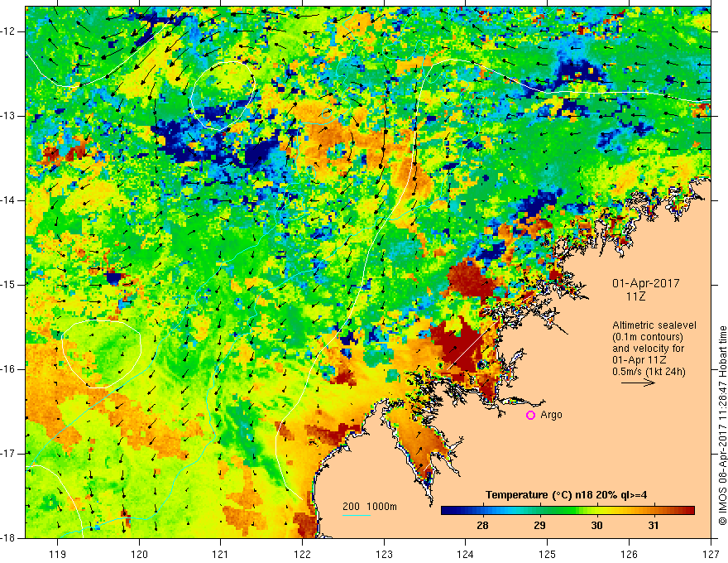Click the '200 1000m' depth label
Viewport: 728px width, 563px height.
(x=370, y=507)
